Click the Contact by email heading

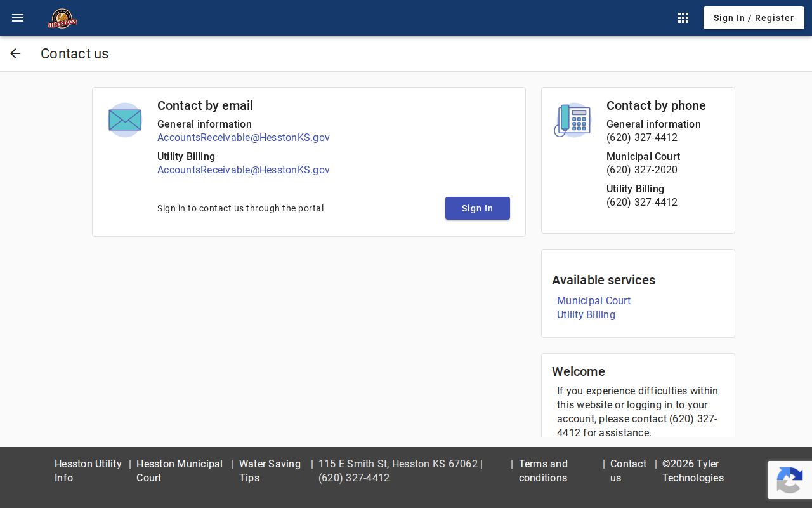tap(205, 105)
